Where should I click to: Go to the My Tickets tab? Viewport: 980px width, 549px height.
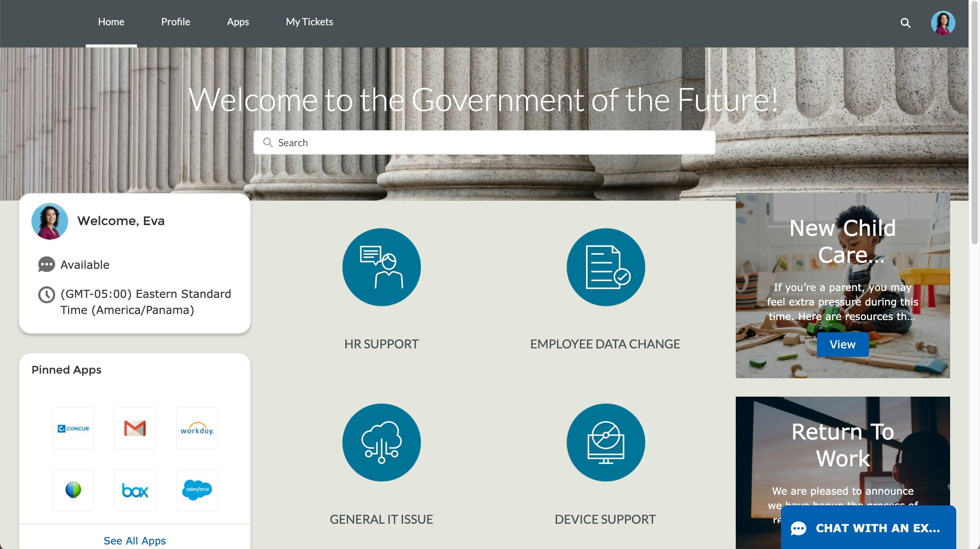(309, 22)
